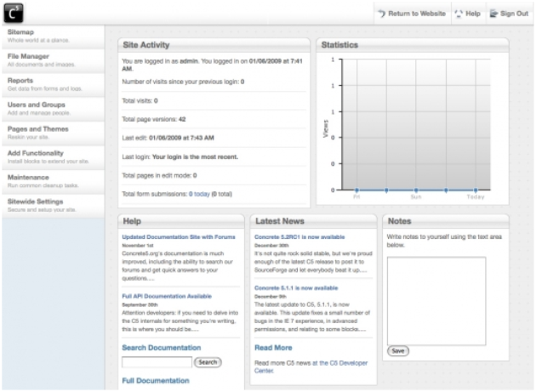Follow the Full Documentation link
The image size is (536, 392).
(x=156, y=380)
